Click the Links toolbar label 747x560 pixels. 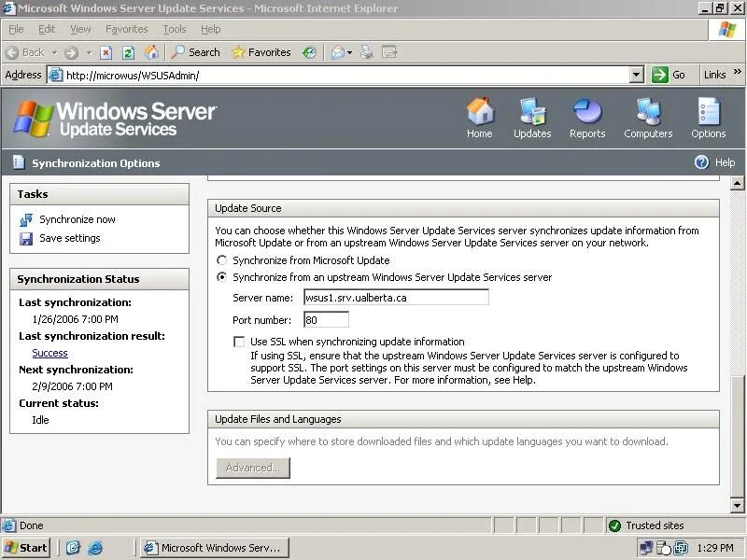[714, 75]
